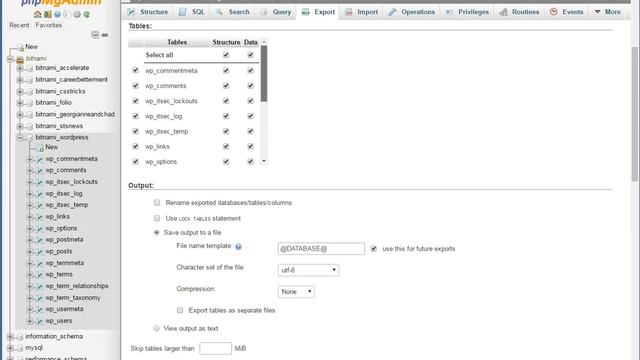Uncheck the wp_commentmeta table row checkbox
This screenshot has width=640, height=360.
[136, 70]
